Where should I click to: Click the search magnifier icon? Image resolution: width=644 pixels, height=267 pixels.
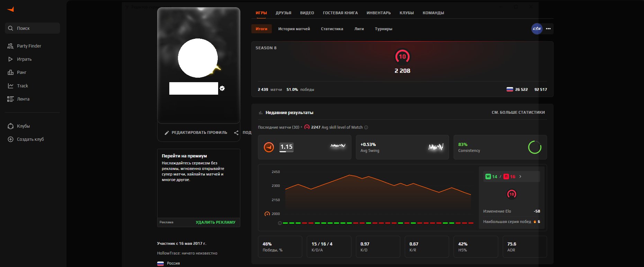point(10,28)
